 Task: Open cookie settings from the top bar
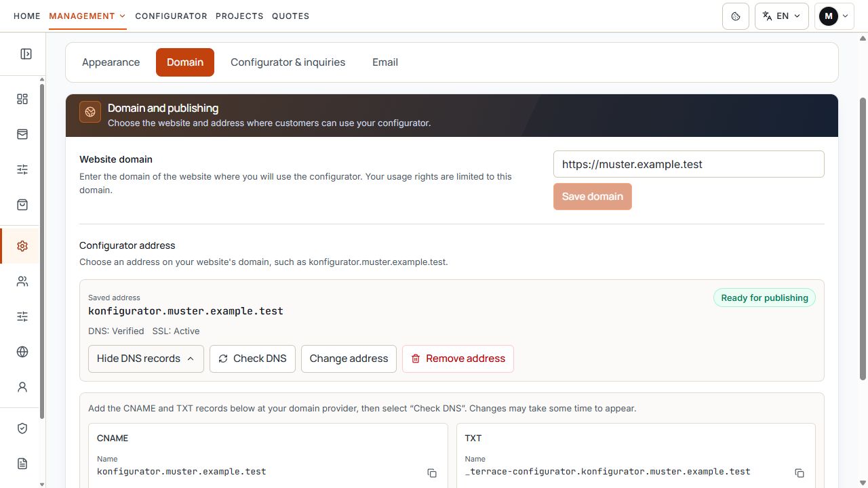point(736,16)
